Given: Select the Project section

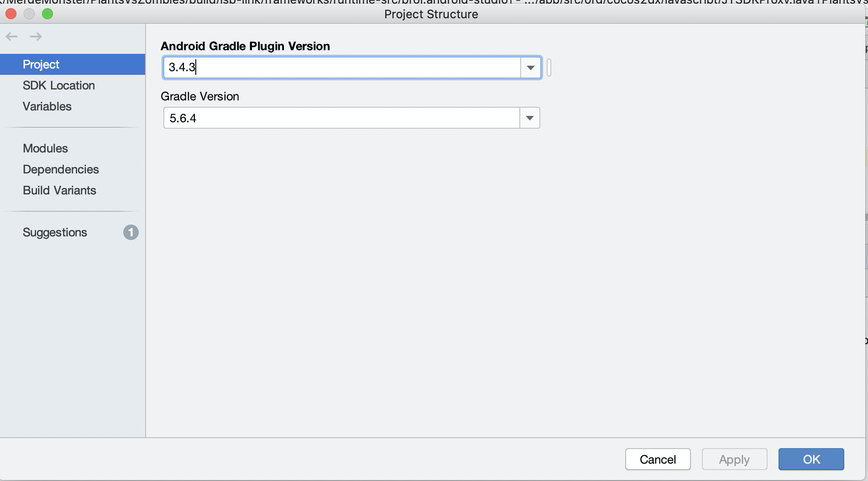Looking at the screenshot, I should pos(41,64).
